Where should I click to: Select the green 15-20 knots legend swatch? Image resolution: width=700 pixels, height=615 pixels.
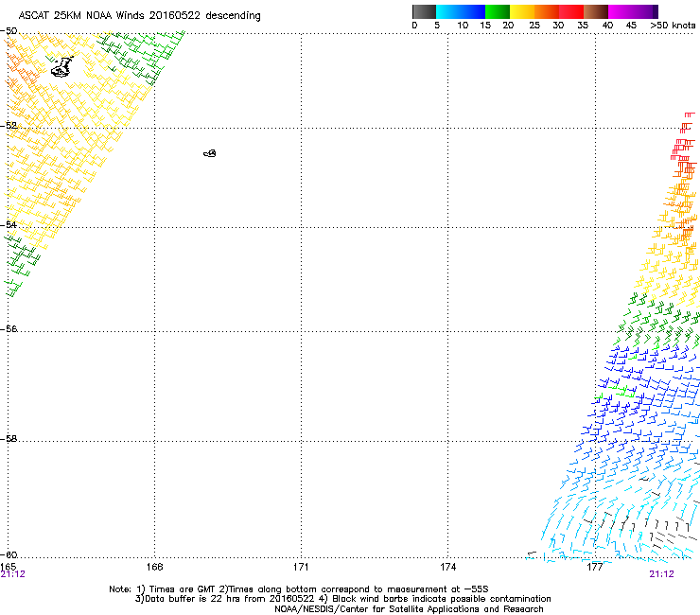click(x=498, y=11)
